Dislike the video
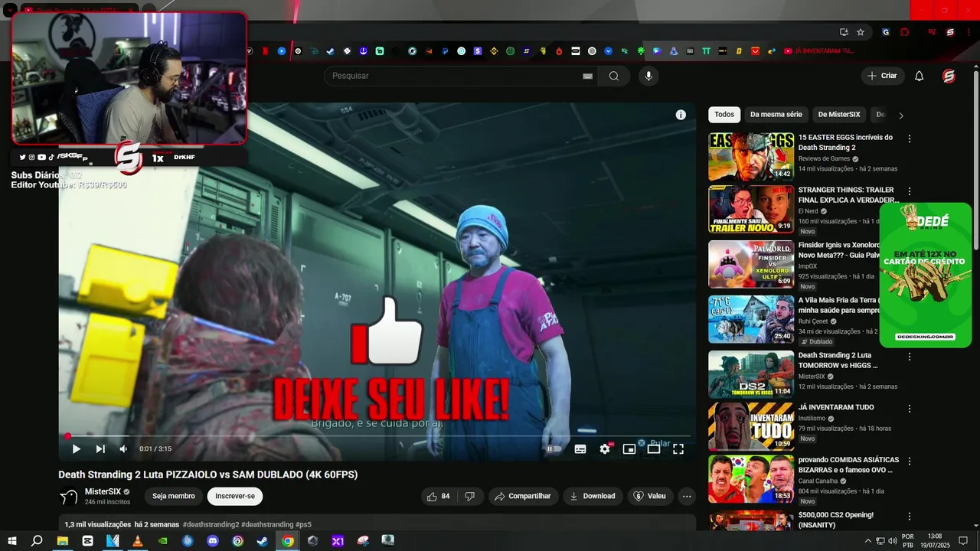The height and width of the screenshot is (551, 980). point(470,496)
